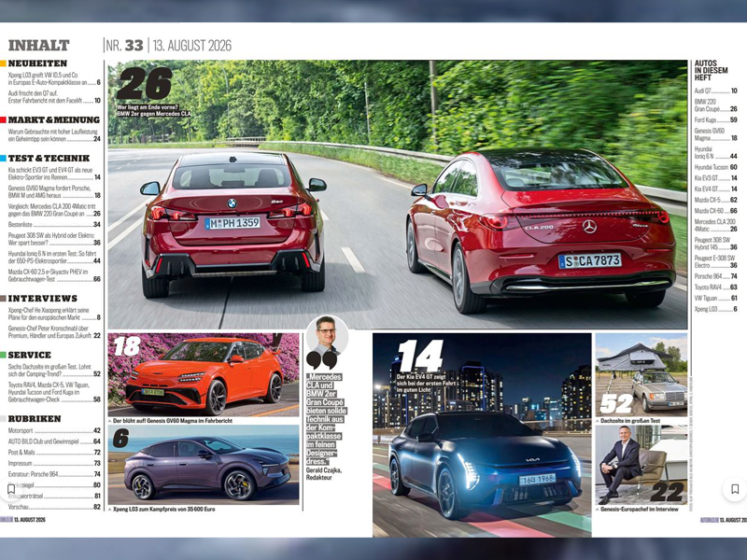Select the large page number 14
The height and width of the screenshot is (560, 747).
coord(420,356)
